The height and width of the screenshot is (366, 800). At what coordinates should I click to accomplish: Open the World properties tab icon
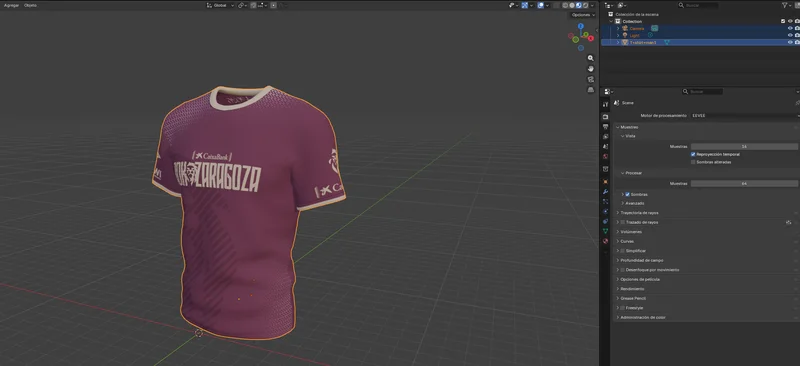(605, 156)
